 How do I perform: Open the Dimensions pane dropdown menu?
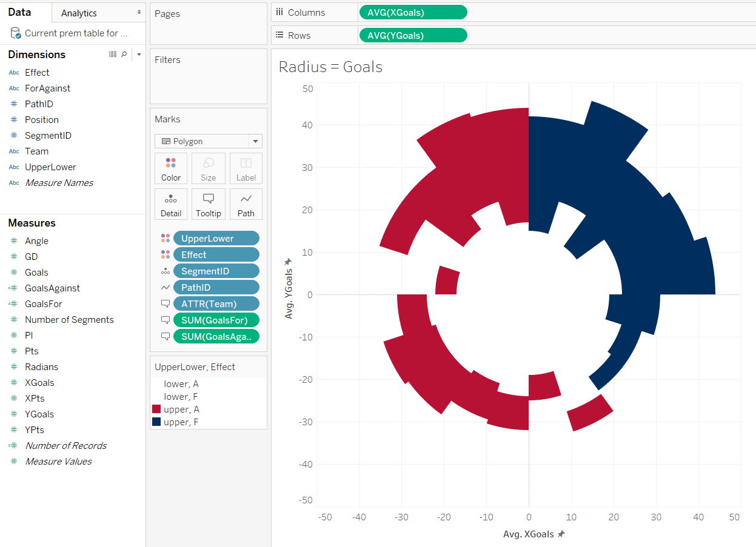(x=139, y=55)
